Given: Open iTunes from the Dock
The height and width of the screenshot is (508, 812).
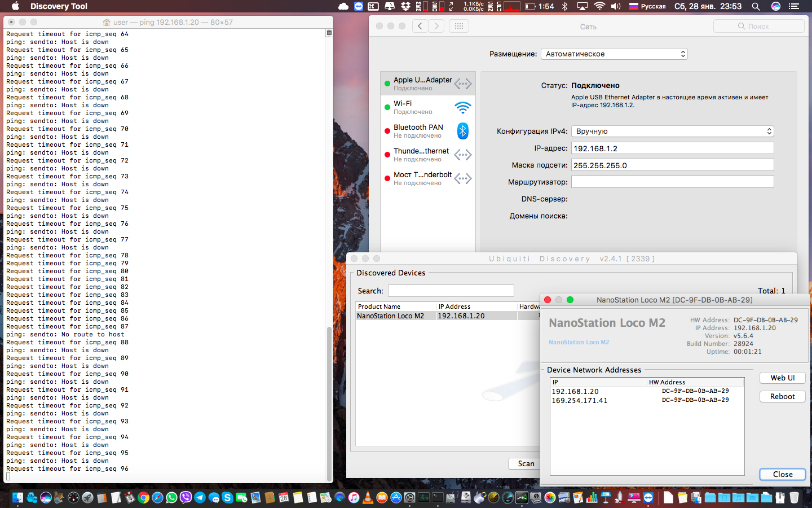Looking at the screenshot, I should tap(354, 497).
